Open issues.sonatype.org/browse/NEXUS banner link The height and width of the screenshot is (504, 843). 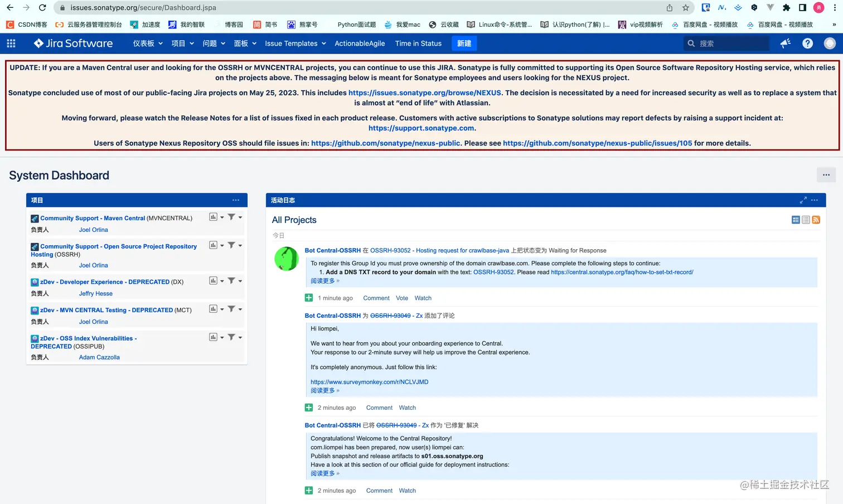[425, 93]
